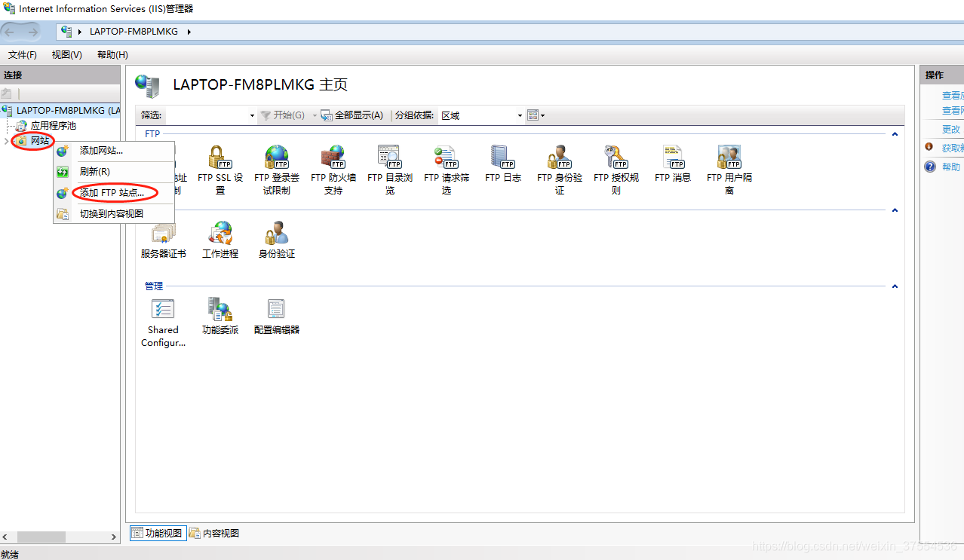The width and height of the screenshot is (964, 560).
Task: Open FTP firewall support icon
Action: [x=333, y=170]
